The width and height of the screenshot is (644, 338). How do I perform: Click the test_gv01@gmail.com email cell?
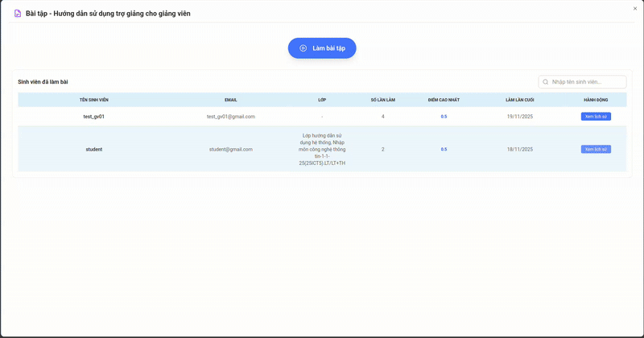coord(231,117)
